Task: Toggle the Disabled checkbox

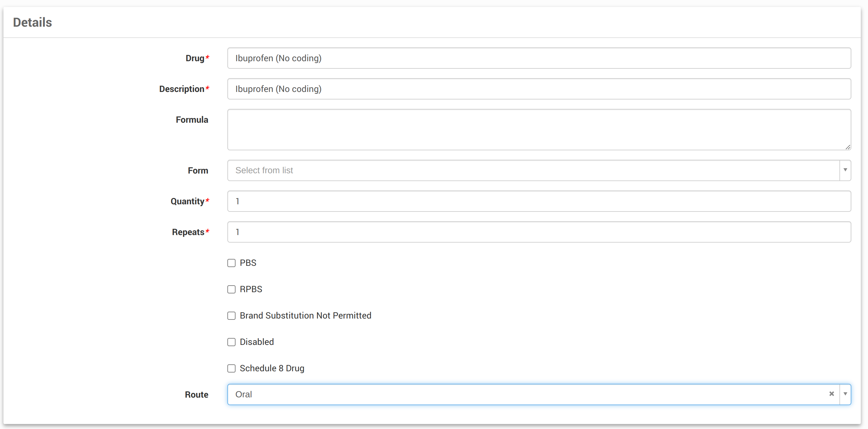Action: point(231,342)
